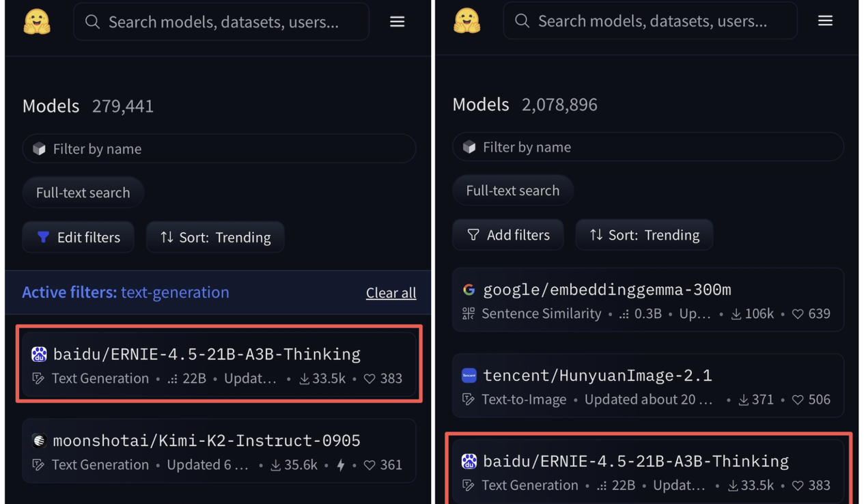Click the Tencent icon beside HunyuanImage-2.1
The width and height of the screenshot is (866, 504).
(469, 376)
